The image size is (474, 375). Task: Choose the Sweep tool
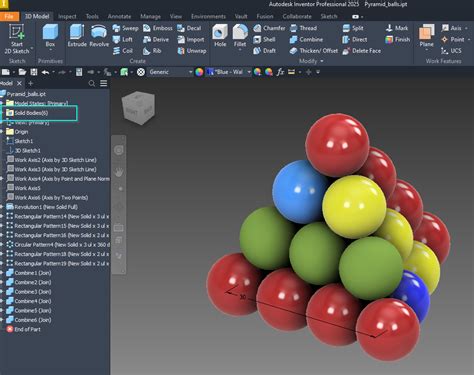coord(125,28)
